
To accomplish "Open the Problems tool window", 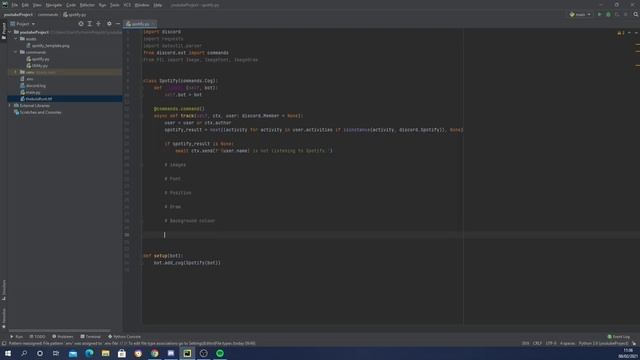I will [62, 337].
